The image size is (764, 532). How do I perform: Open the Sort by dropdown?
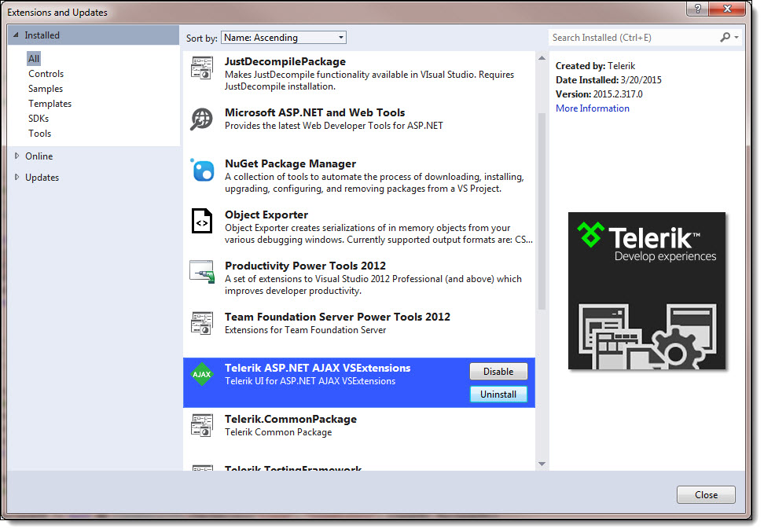tap(284, 38)
